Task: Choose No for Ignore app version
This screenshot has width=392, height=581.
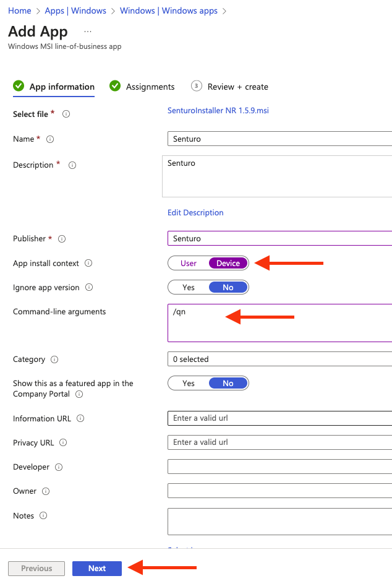Action: (228, 288)
